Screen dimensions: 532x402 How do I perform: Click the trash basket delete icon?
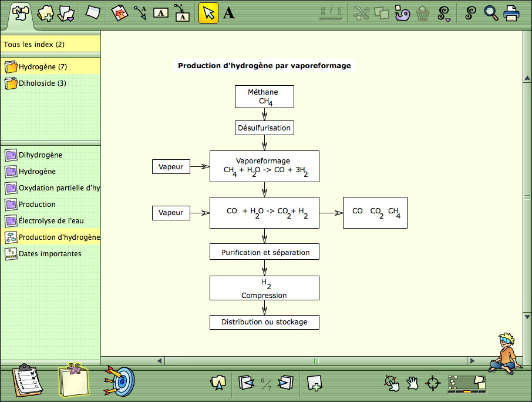point(422,14)
